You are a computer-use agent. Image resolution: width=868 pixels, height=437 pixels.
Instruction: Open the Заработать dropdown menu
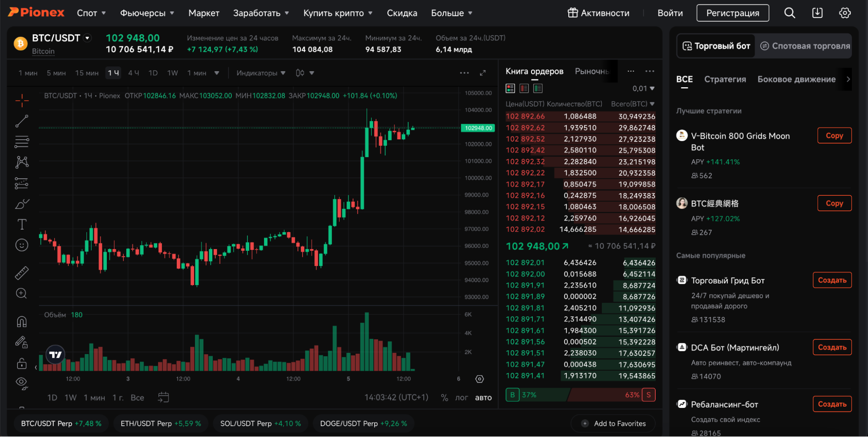[261, 13]
